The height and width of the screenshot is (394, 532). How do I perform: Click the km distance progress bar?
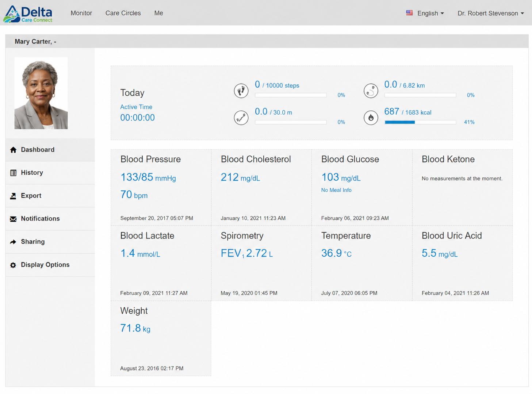[x=420, y=95]
